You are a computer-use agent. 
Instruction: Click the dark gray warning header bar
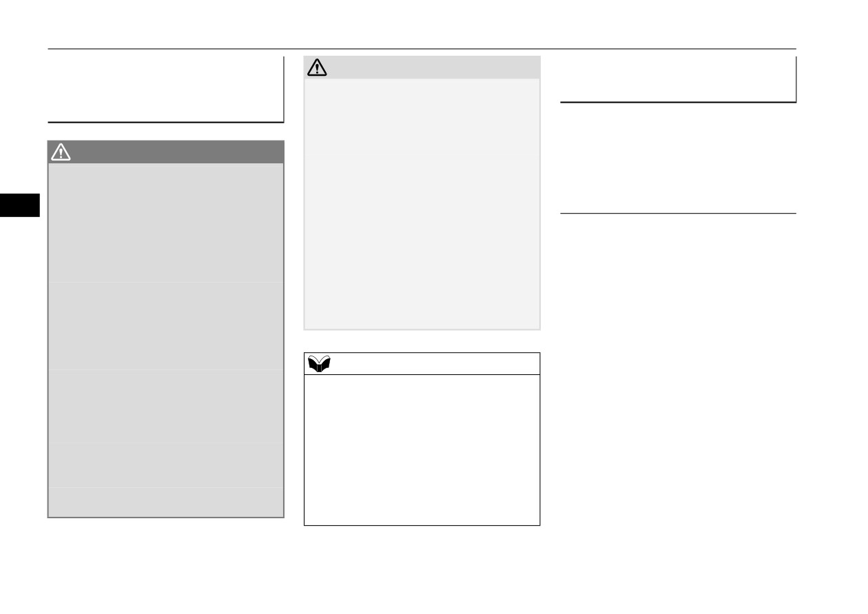[x=166, y=152]
